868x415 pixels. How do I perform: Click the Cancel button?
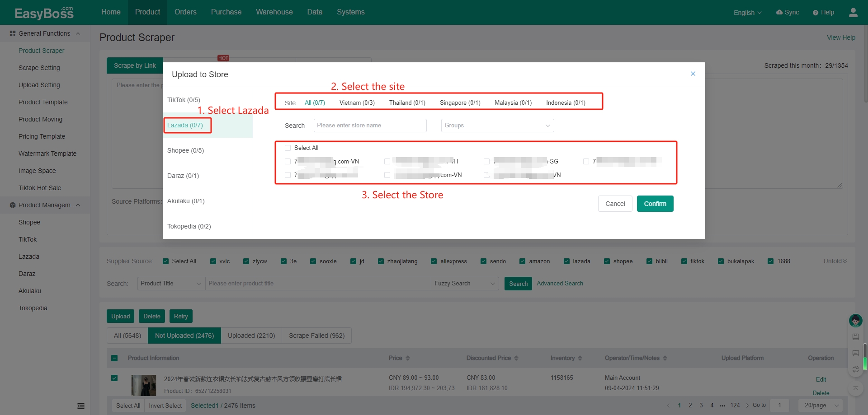[615, 204]
